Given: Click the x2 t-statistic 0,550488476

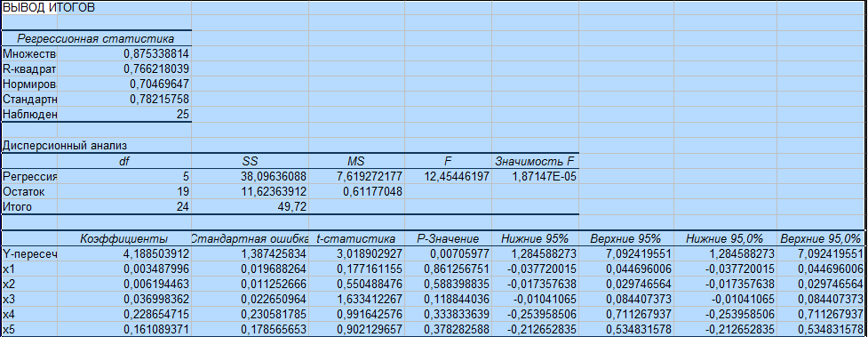Looking at the screenshot, I should point(370,285).
